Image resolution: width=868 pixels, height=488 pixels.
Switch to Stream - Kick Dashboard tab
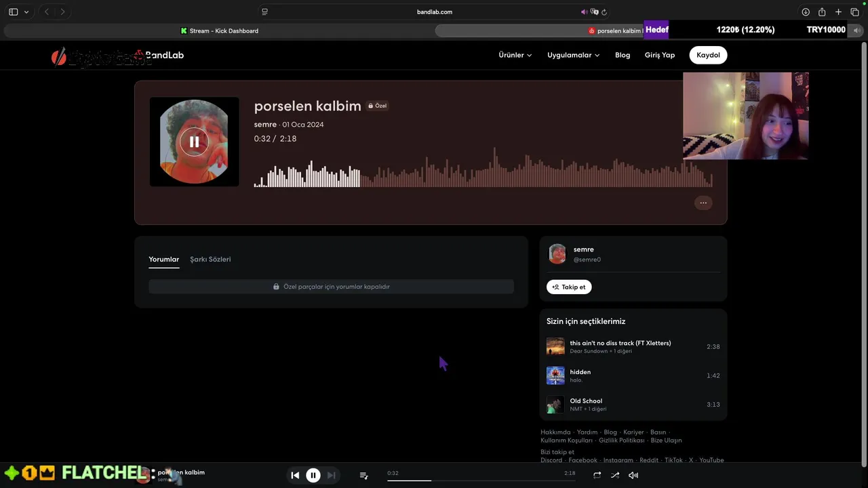point(219,30)
